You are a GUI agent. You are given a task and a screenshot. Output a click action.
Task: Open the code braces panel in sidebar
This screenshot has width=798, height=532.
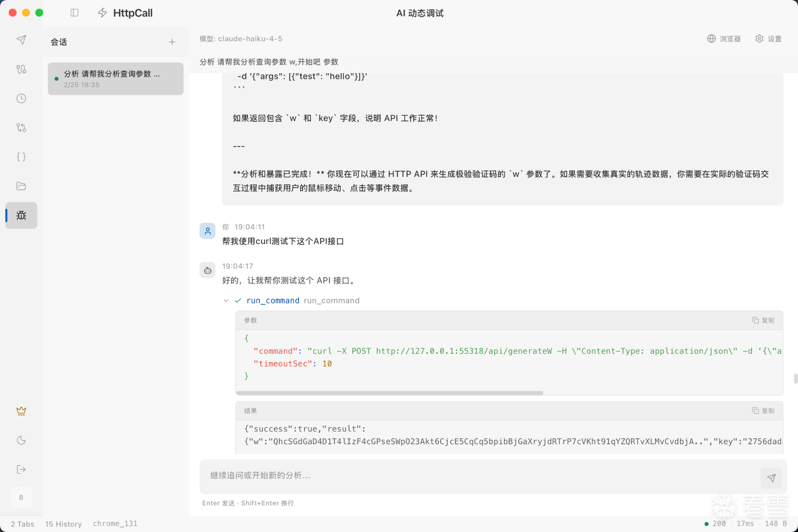pos(21,157)
